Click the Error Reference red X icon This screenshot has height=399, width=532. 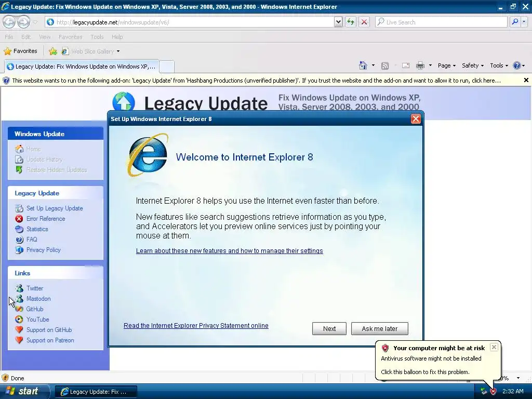(x=19, y=219)
